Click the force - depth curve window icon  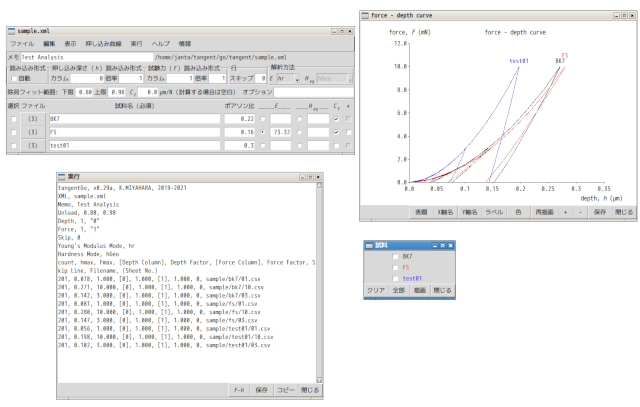coord(365,16)
